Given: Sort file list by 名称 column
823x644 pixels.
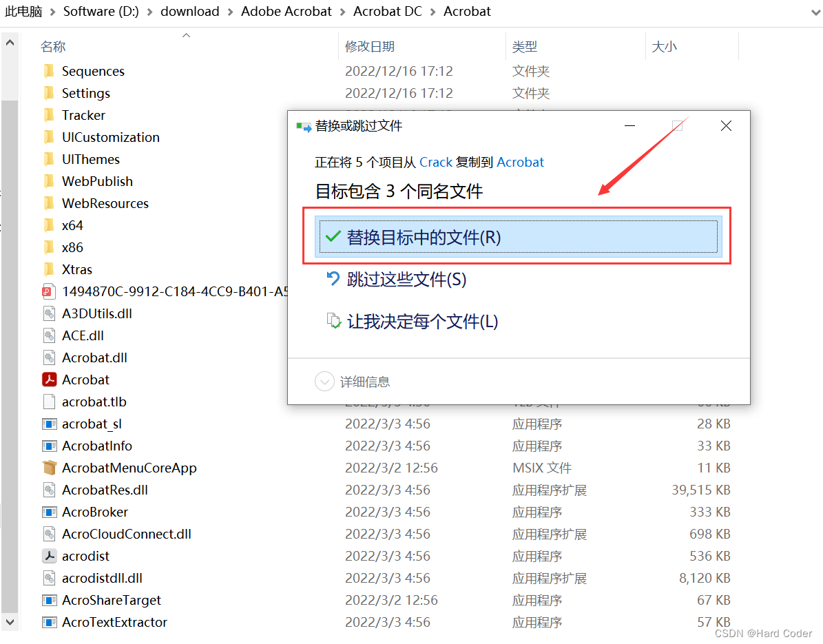Looking at the screenshot, I should pyautogui.click(x=53, y=47).
